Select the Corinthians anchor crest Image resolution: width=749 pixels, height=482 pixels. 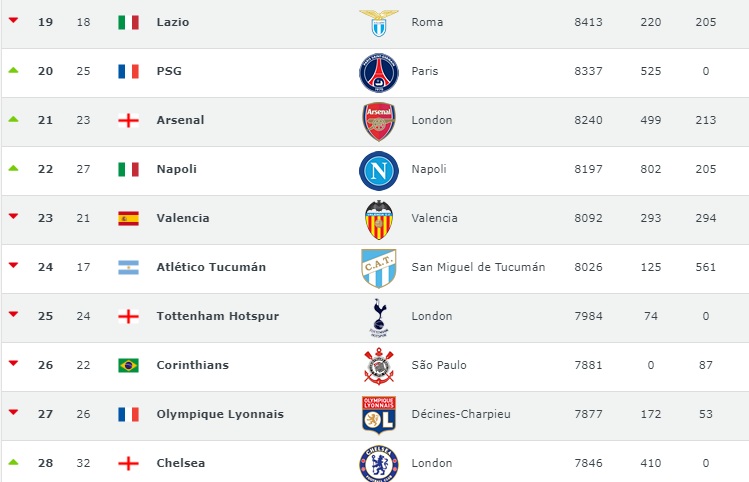[379, 366]
